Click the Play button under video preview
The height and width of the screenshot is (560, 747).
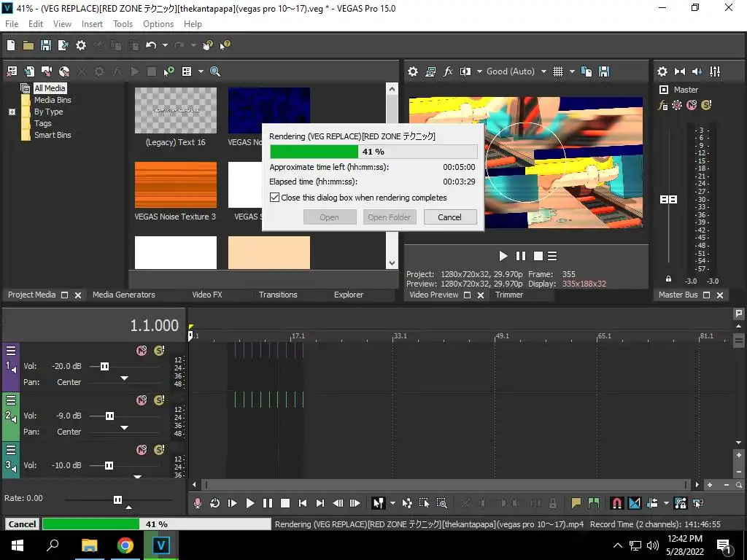pos(503,256)
